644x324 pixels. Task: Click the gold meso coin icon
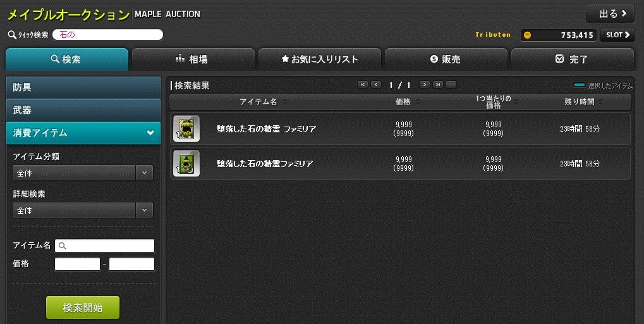(x=527, y=35)
